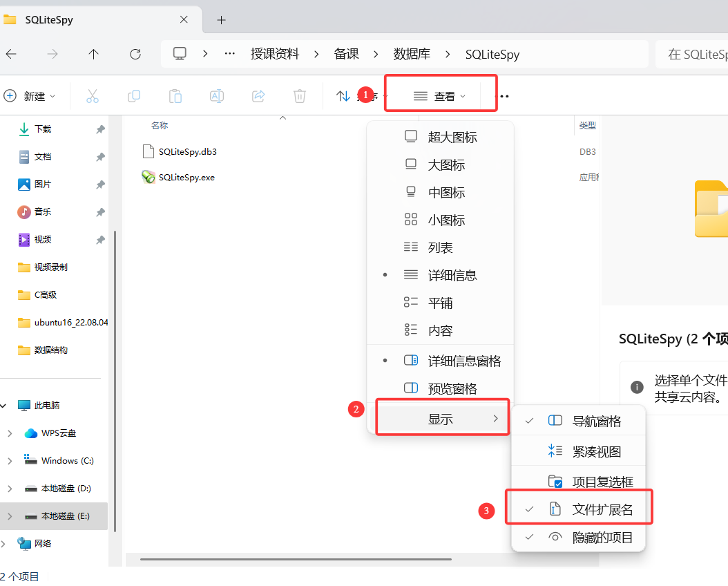This screenshot has width=728, height=586.
Task: Click the Delete trash bin icon
Action: click(x=300, y=96)
